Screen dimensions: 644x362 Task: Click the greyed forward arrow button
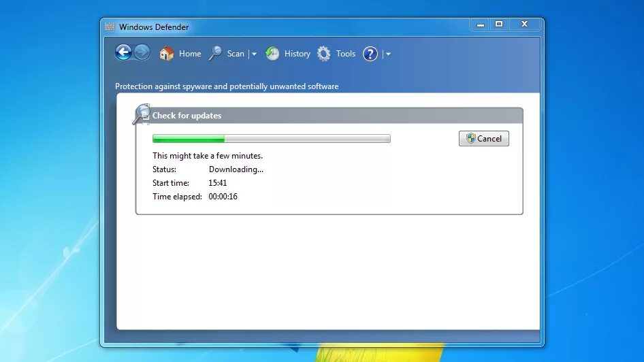pyautogui.click(x=142, y=52)
